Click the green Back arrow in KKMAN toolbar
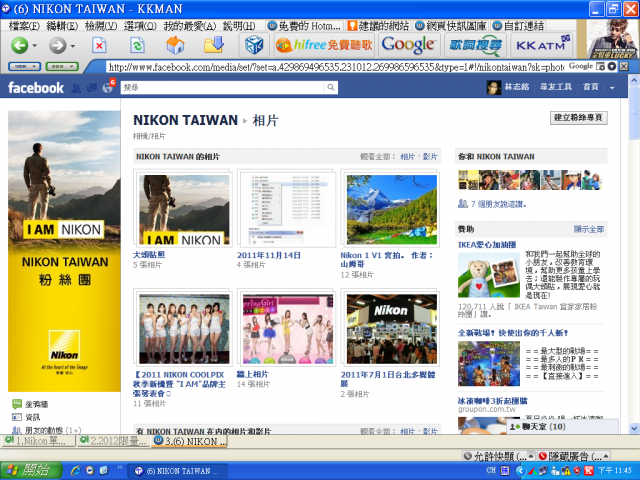This screenshot has width=640, height=480. (x=19, y=45)
